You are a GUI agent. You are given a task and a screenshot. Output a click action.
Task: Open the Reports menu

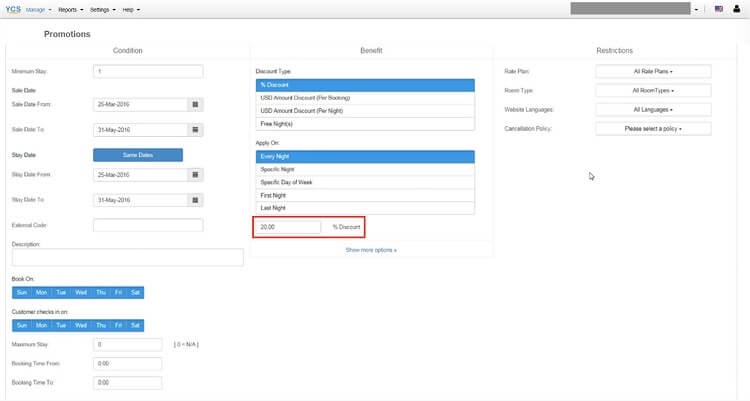[x=70, y=9]
